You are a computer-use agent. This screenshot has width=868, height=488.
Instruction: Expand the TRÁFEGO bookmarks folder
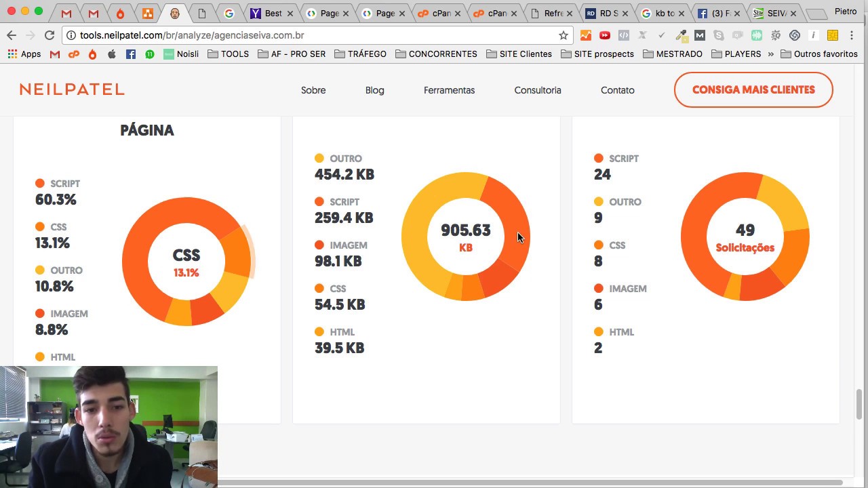coord(360,54)
